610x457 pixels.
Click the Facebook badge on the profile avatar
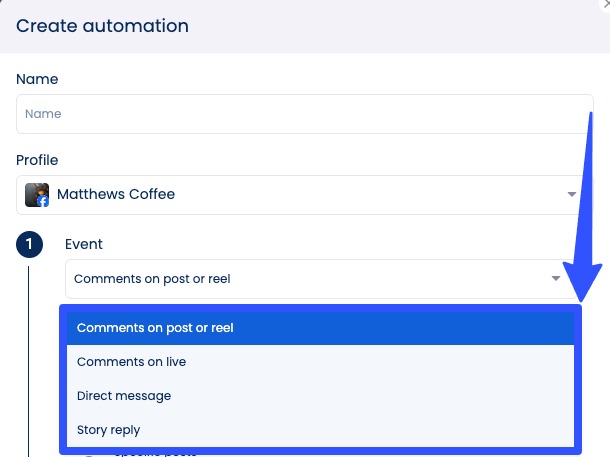[x=43, y=201]
